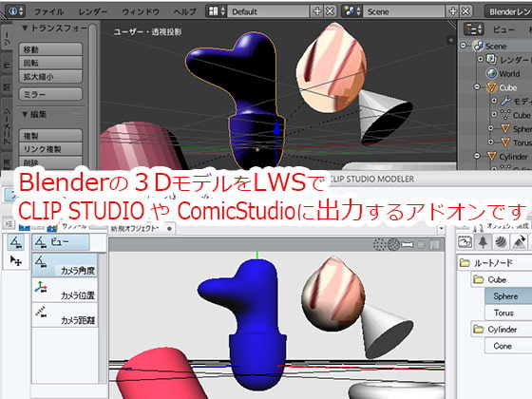Open the レンダー menu in Blender

[x=93, y=11]
